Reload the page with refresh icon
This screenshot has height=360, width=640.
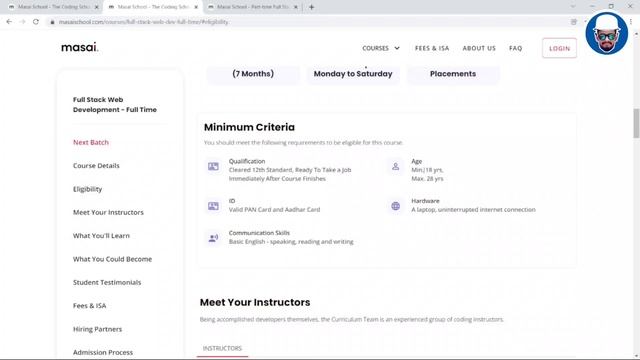[36, 22]
